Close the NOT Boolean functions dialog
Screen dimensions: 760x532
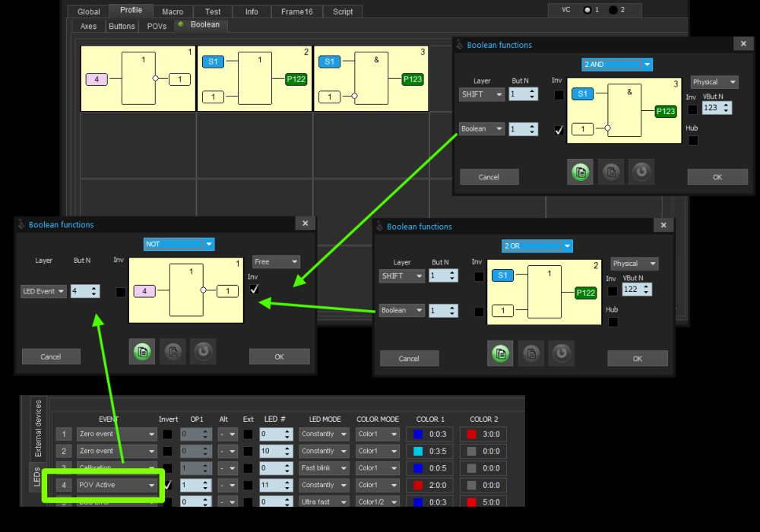click(x=306, y=223)
